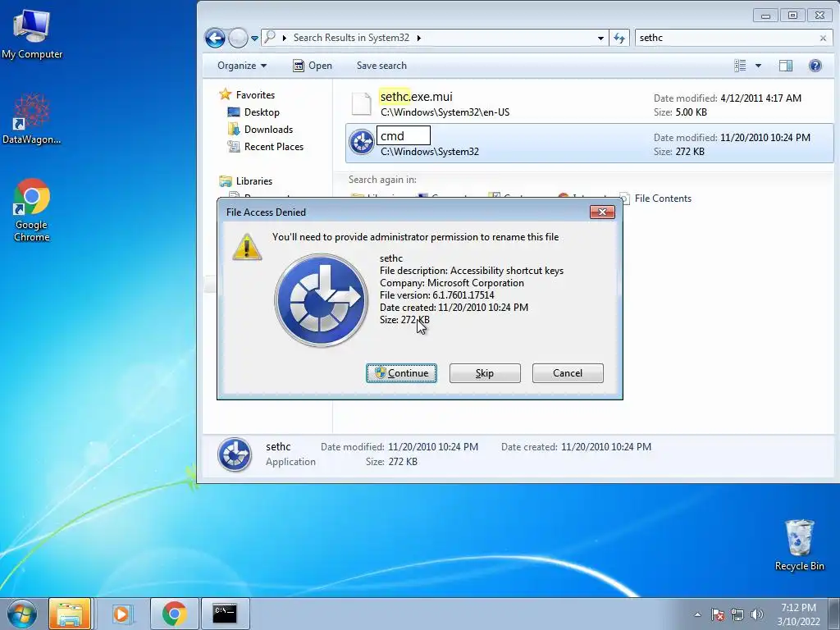Open the recent pages dropdown arrow

254,38
